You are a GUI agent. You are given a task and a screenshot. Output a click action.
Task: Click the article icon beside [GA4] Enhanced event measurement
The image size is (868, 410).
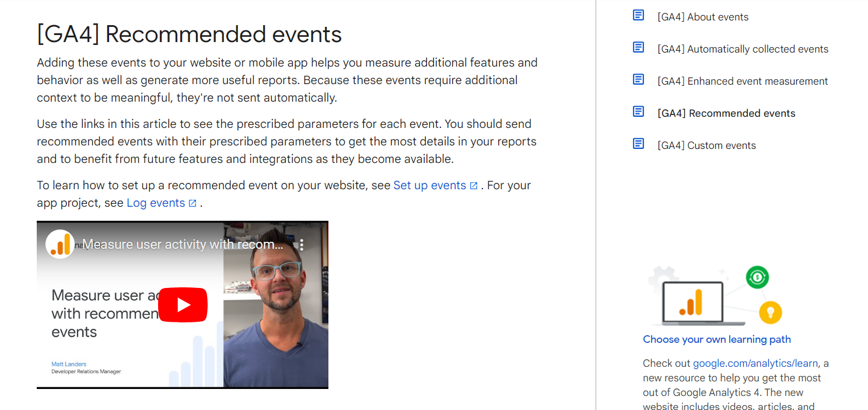point(638,79)
